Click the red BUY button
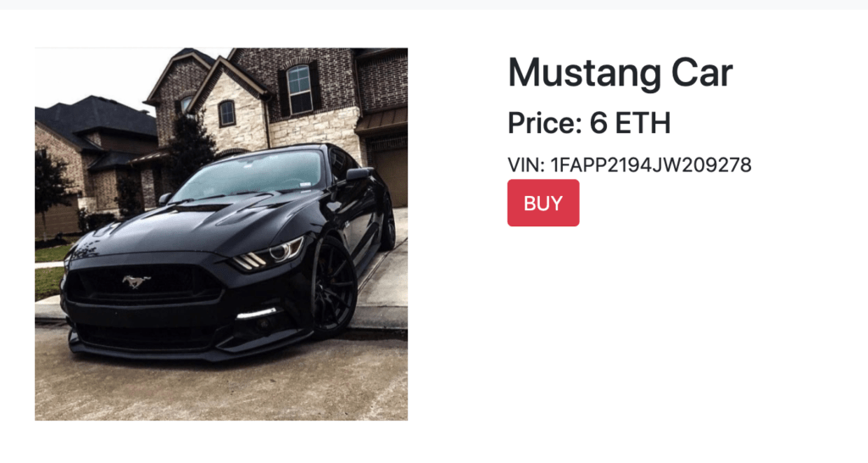Screen dimensions: 868x463 tap(543, 203)
